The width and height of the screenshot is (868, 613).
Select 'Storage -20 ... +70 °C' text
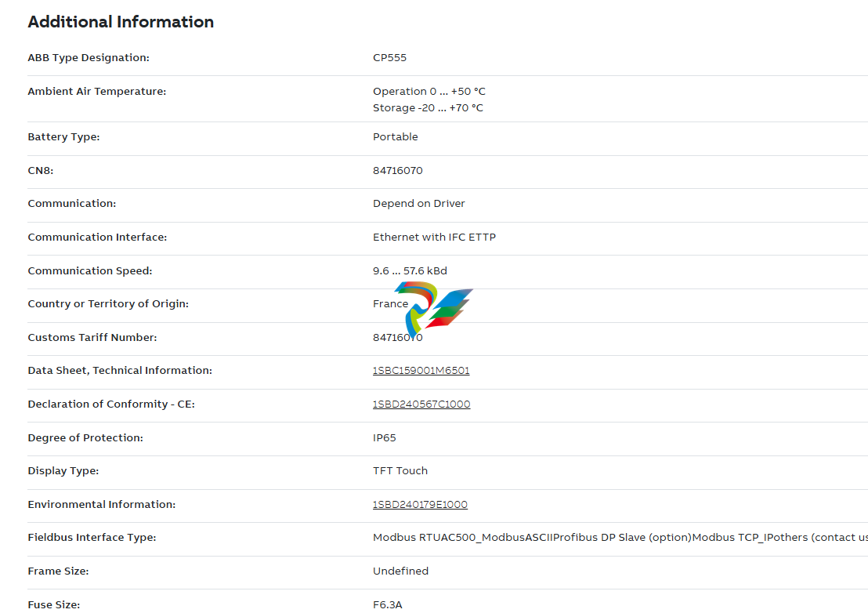point(428,108)
